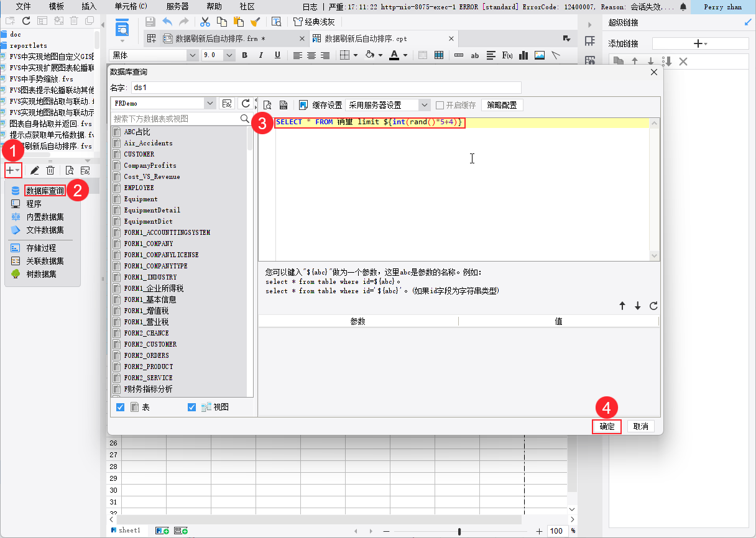Screen dimensions: 756x538
Task: Click the refresh parameters icon
Action: [x=653, y=306]
